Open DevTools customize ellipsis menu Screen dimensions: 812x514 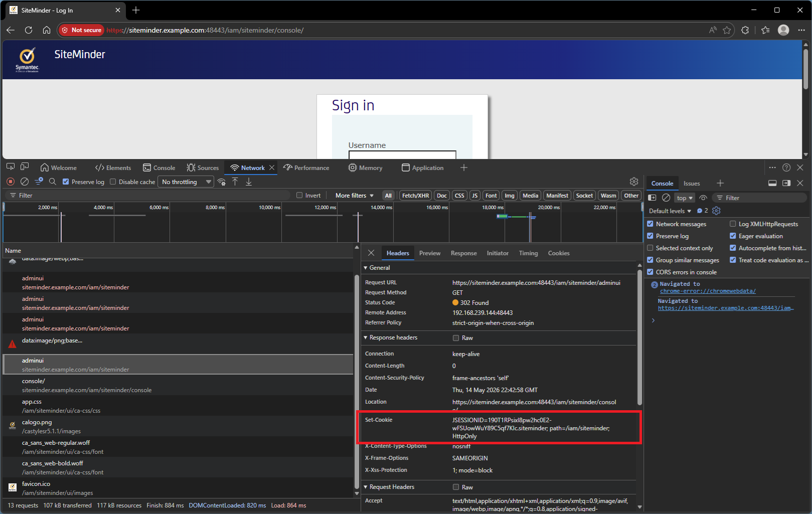(x=772, y=167)
